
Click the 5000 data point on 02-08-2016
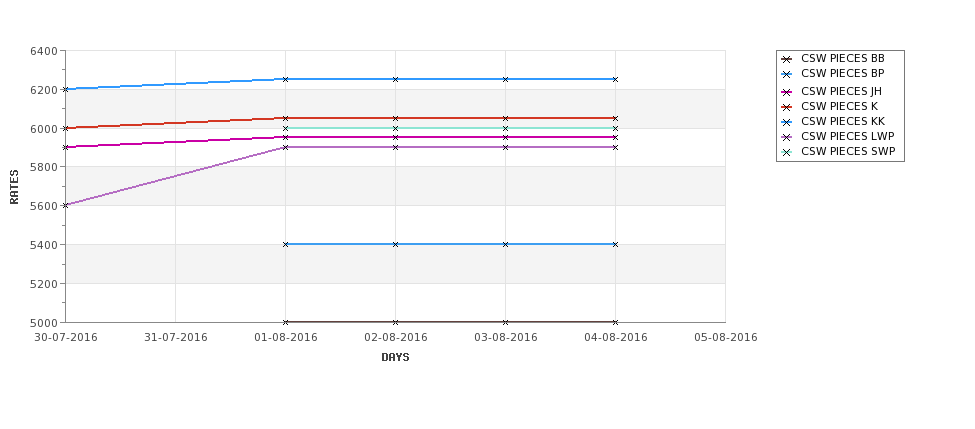pos(395,322)
